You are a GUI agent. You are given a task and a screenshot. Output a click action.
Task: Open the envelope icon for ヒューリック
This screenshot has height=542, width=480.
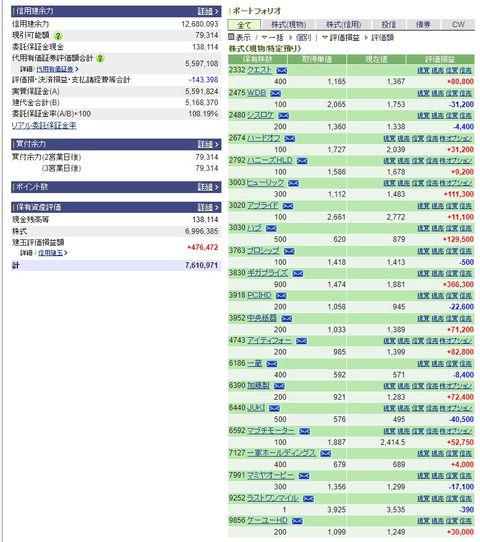pyautogui.click(x=293, y=183)
